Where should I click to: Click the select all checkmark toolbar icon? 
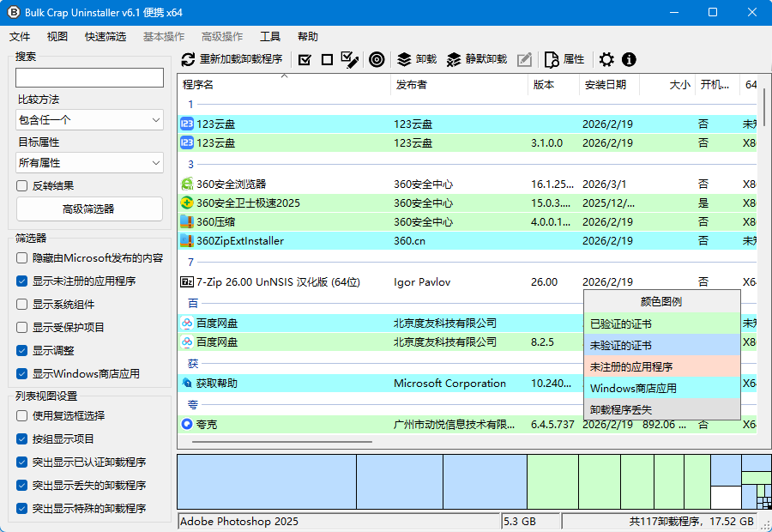click(x=305, y=59)
